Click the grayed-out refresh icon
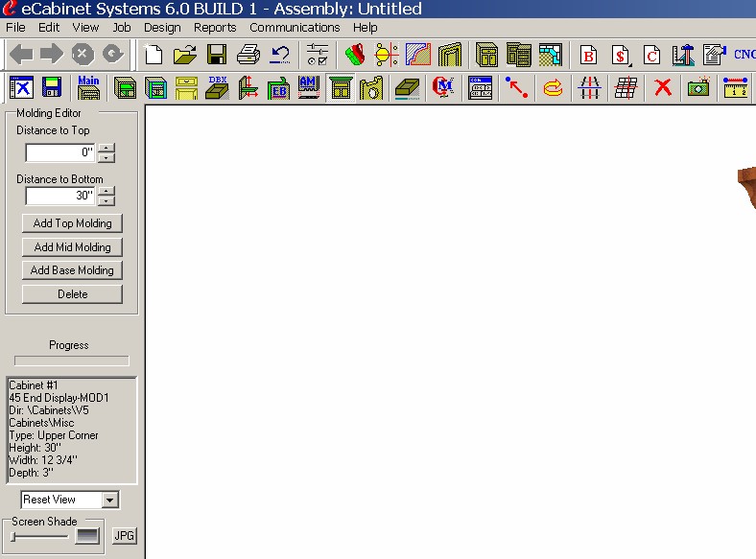This screenshot has height=559, width=756. coord(113,54)
